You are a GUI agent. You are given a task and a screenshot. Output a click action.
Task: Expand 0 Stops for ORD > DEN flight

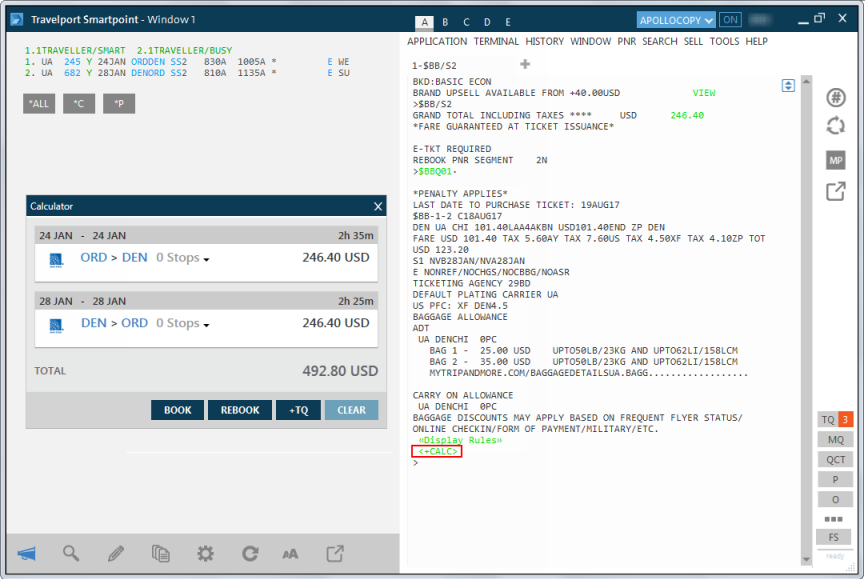[x=182, y=258]
